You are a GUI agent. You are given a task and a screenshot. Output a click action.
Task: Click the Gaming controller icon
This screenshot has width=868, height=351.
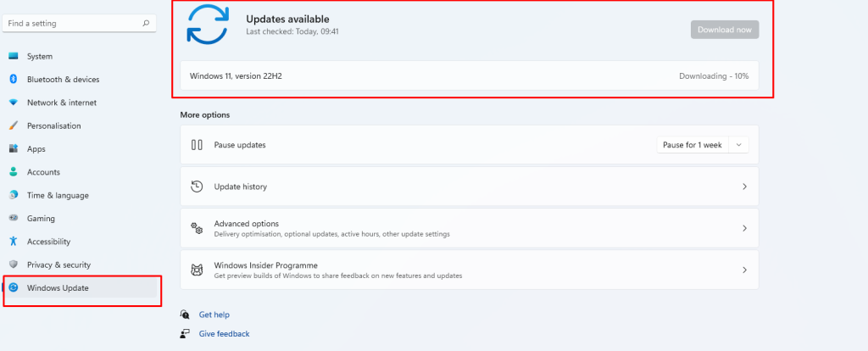pyautogui.click(x=14, y=218)
